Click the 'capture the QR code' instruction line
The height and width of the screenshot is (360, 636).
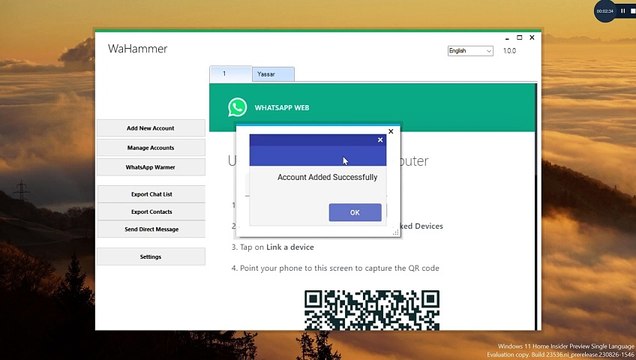coord(335,268)
